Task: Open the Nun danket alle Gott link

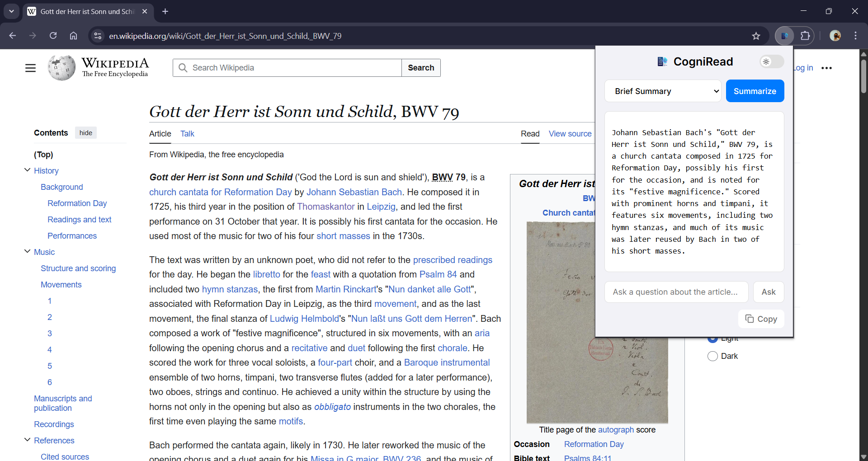Action: tap(429, 289)
